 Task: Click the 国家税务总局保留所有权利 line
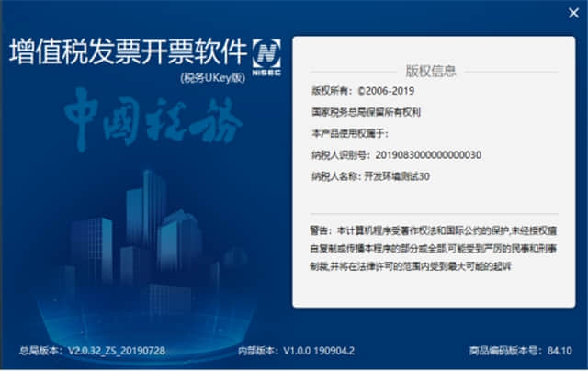[x=366, y=112]
